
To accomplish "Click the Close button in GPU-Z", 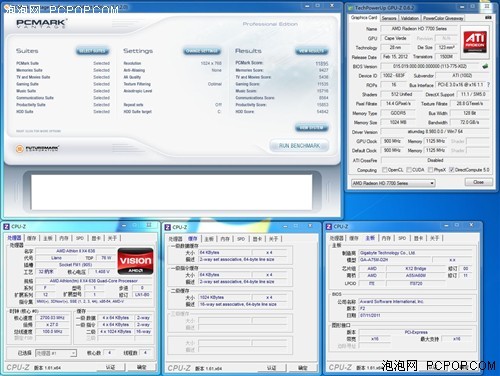I will tap(479, 182).
